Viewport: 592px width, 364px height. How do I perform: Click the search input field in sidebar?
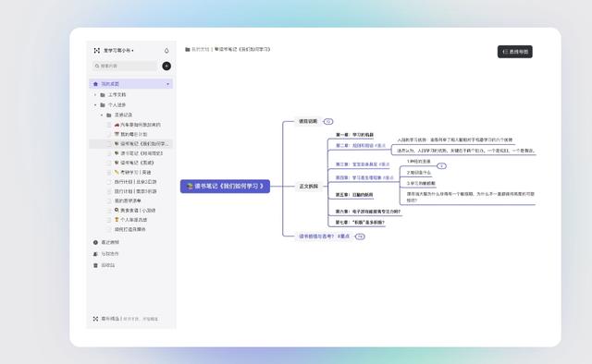coord(125,66)
